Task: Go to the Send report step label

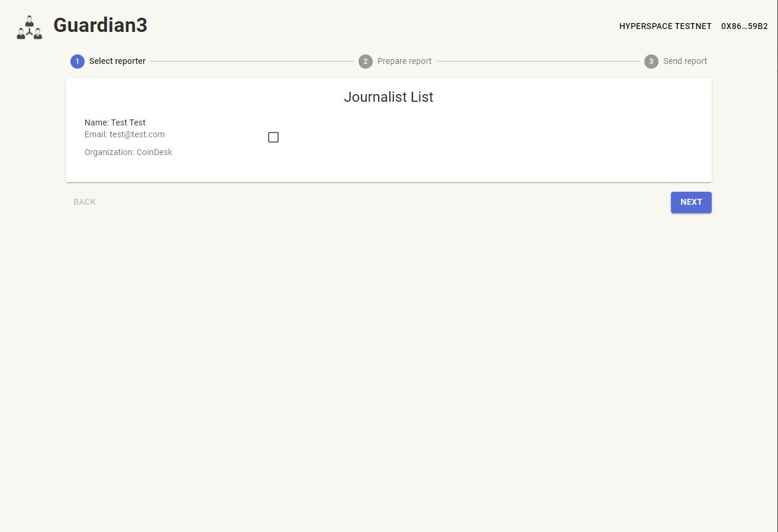Action: click(685, 61)
